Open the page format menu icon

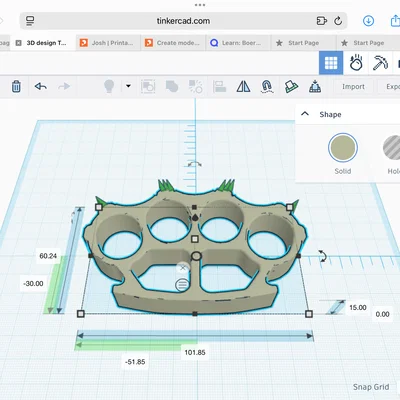[30, 21]
